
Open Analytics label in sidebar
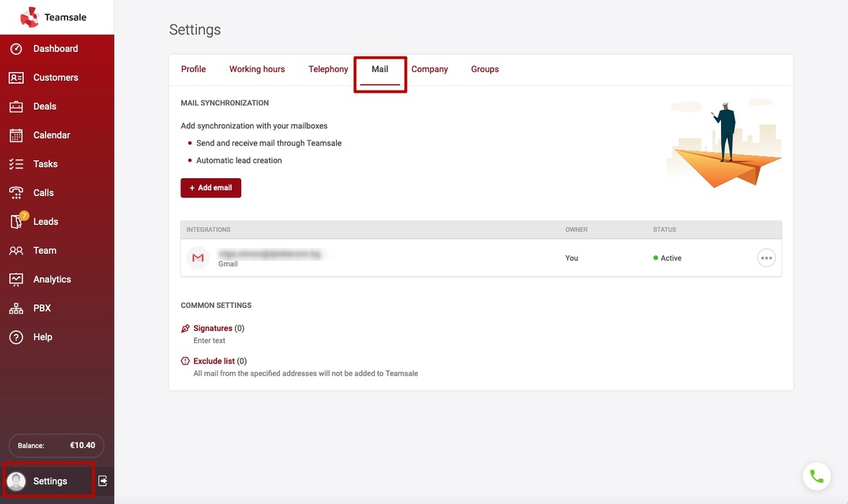(x=52, y=279)
